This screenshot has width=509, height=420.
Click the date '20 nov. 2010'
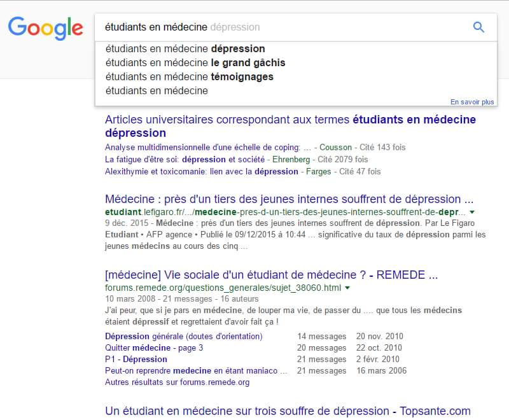pos(379,336)
